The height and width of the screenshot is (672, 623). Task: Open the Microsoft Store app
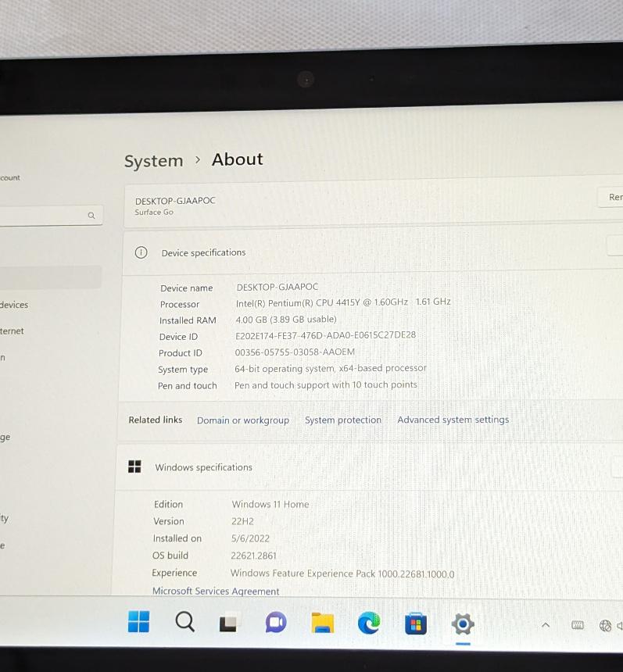point(416,624)
